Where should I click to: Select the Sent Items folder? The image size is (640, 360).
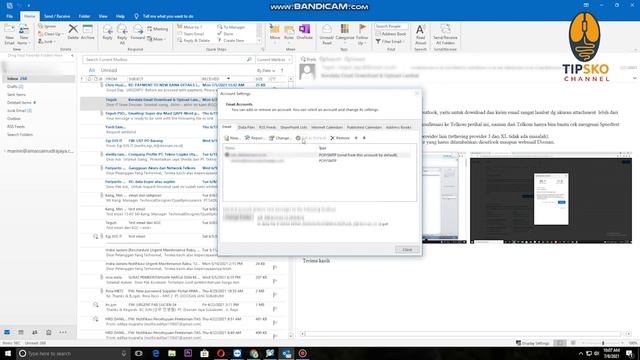pyautogui.click(x=16, y=94)
